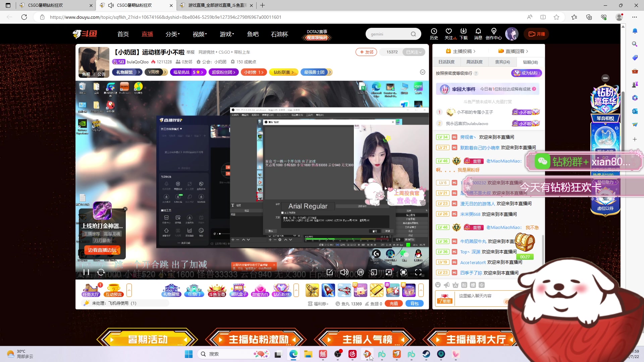Screen dimensions: 644x362
Task: Open Messages (消息) bell icon
Action: 478,34
